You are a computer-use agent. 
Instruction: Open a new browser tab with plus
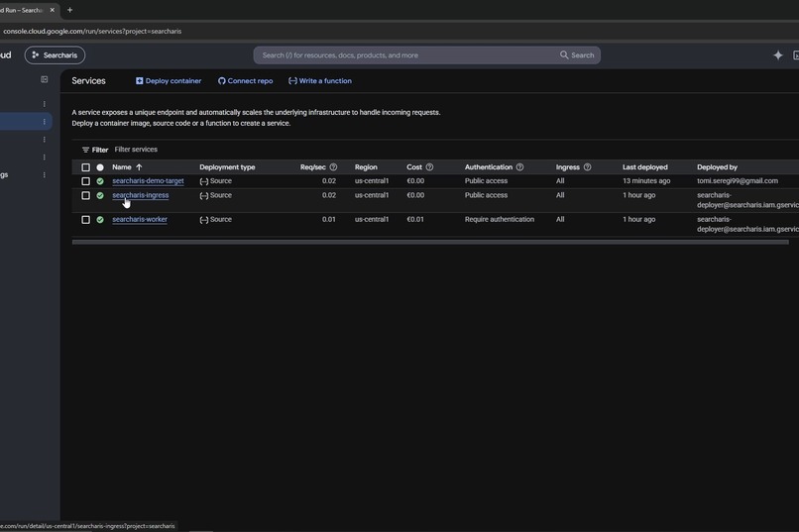(69, 10)
